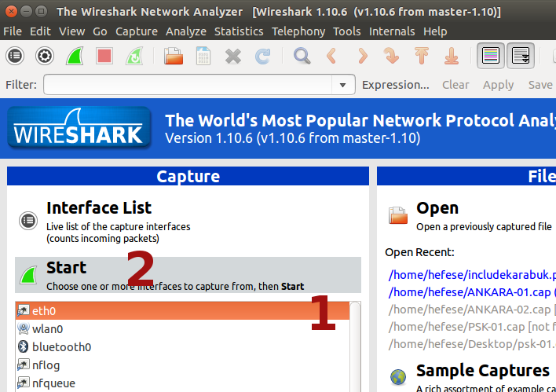Open the Tools menu

[x=347, y=31]
